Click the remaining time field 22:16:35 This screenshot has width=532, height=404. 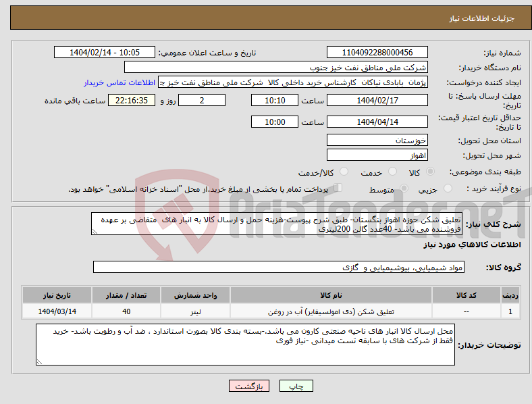(x=132, y=100)
